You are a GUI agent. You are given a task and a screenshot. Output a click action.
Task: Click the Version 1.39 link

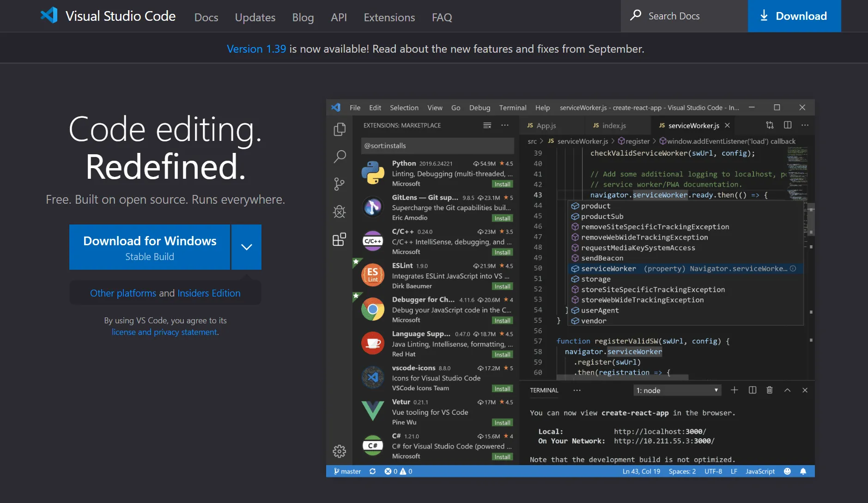tap(256, 48)
